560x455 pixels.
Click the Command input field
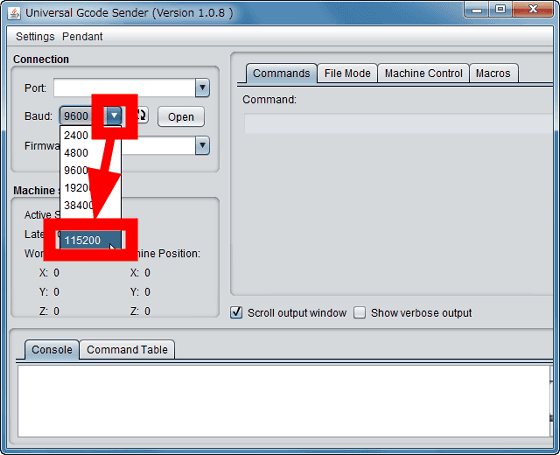pos(398,123)
